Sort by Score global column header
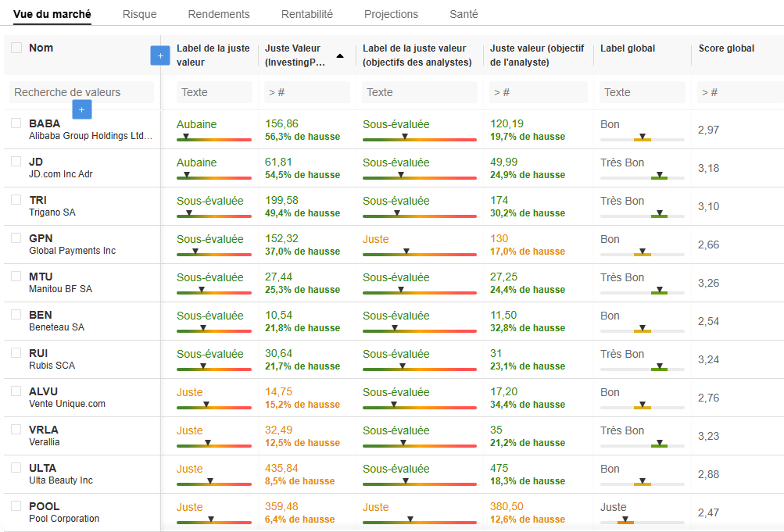This screenshot has width=784, height=532. [x=726, y=48]
